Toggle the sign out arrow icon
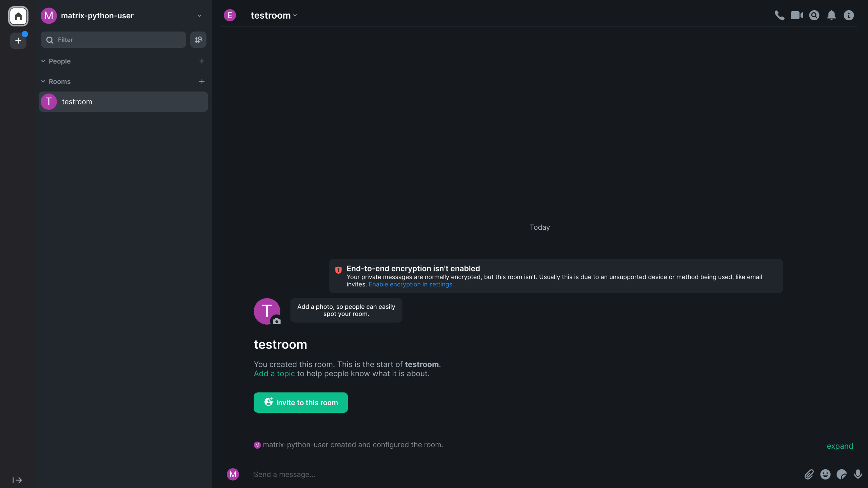 17,480
